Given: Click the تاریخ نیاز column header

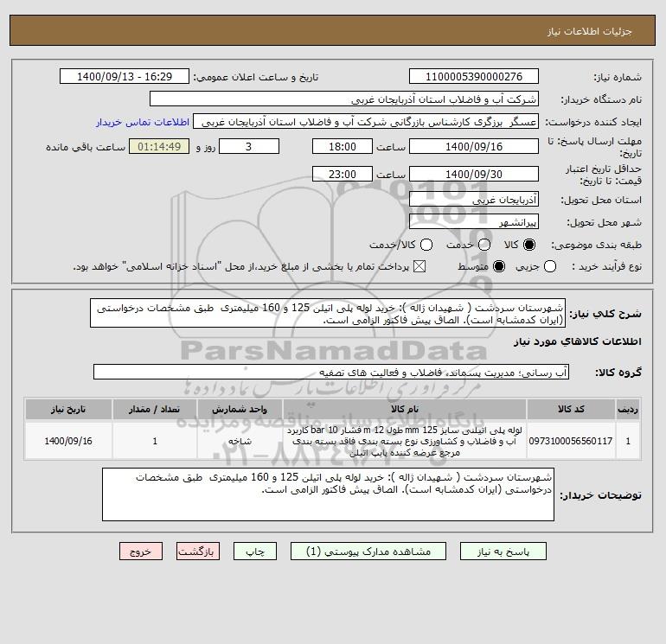Looking at the screenshot, I should [x=68, y=409].
